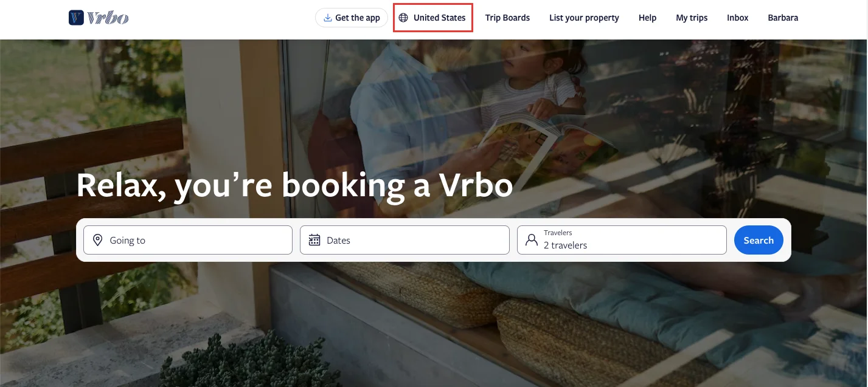Open Trip Boards from the header

pos(507,18)
